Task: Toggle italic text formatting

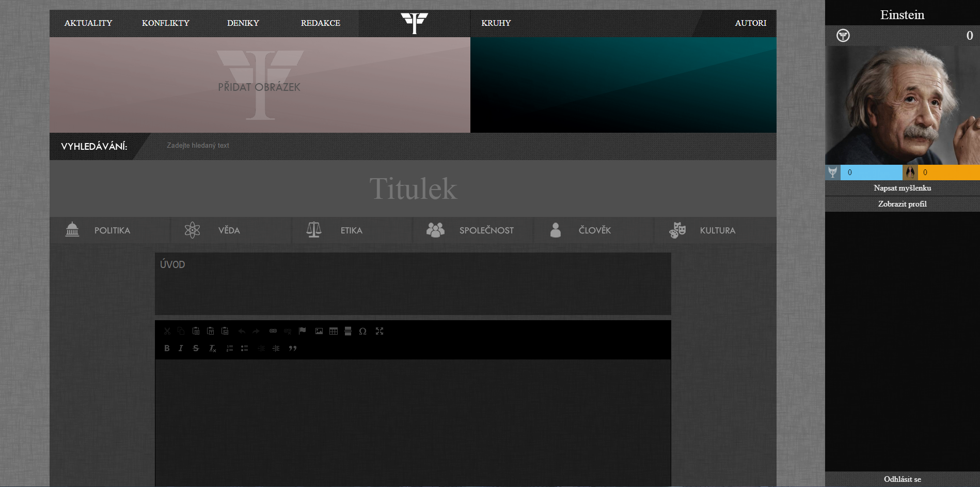Action: click(x=181, y=348)
